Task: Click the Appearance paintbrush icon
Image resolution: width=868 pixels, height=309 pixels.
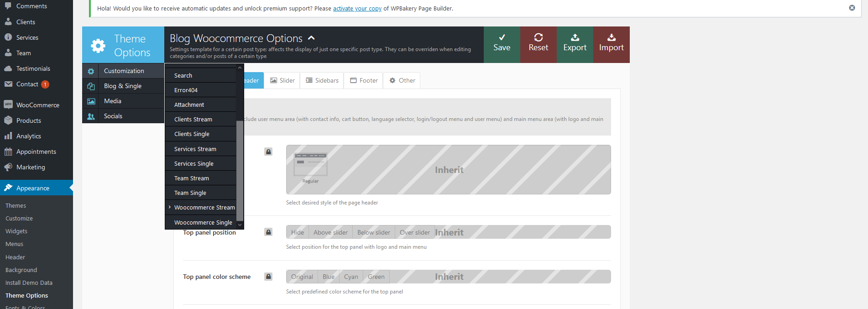Action: [x=8, y=188]
